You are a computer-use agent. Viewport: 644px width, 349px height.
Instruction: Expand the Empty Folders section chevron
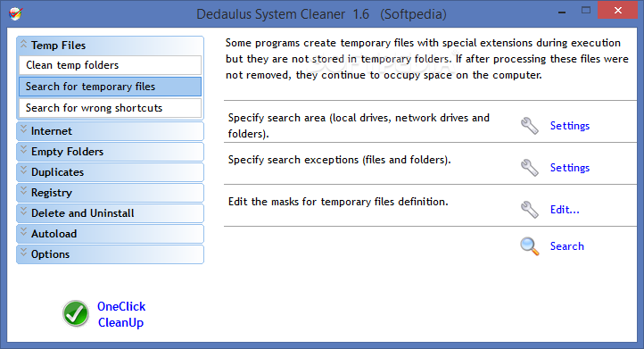point(24,151)
